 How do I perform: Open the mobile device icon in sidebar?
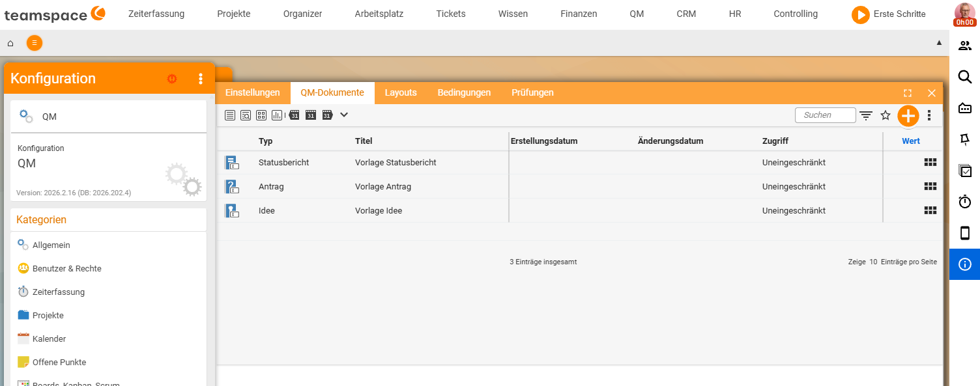pyautogui.click(x=965, y=233)
